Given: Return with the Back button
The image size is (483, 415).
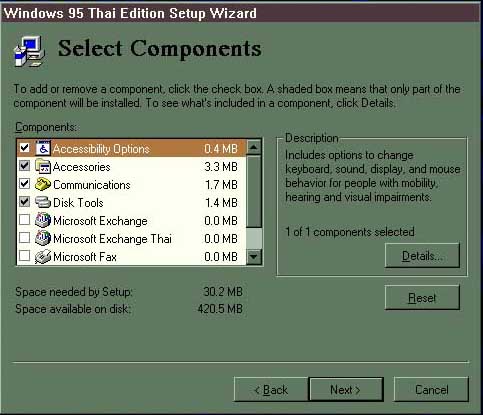Looking at the screenshot, I should click(271, 389).
